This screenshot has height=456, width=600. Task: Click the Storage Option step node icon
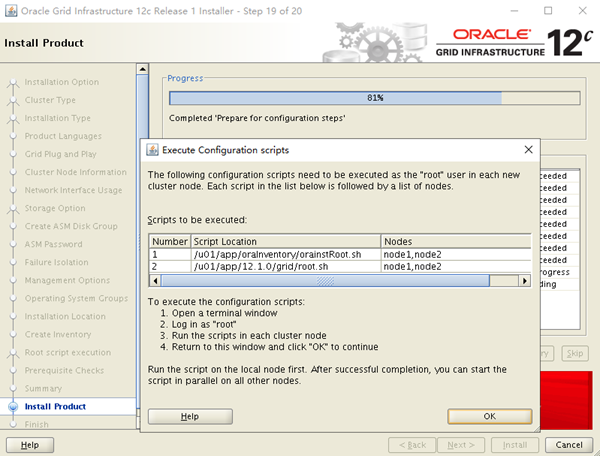click(13, 209)
